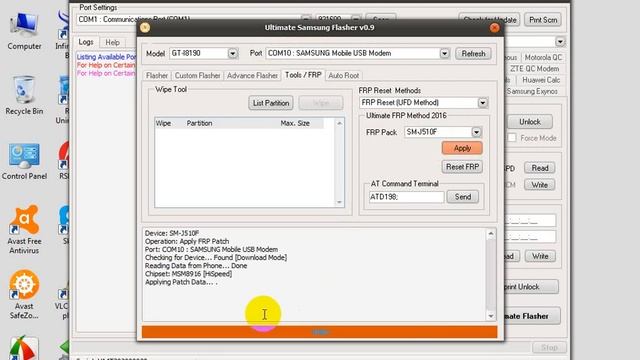The width and height of the screenshot is (640, 360).
Task: Select the Samsung Exynos tab
Action: click(x=532, y=91)
